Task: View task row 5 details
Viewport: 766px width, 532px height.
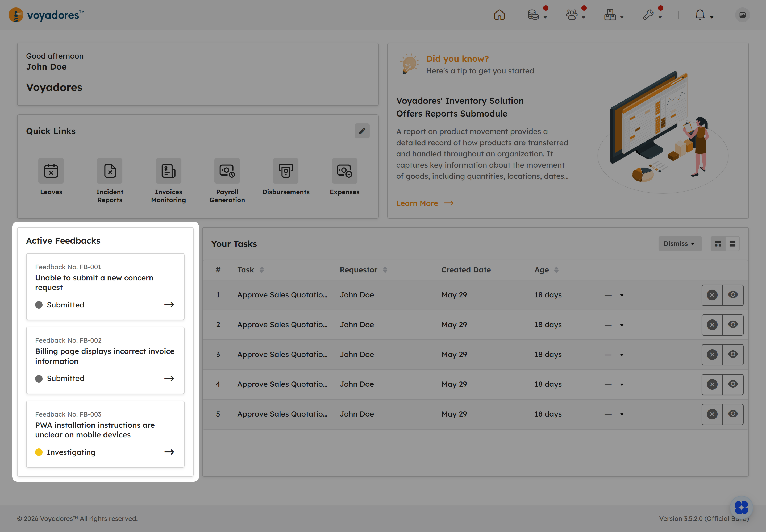Action: coord(733,414)
